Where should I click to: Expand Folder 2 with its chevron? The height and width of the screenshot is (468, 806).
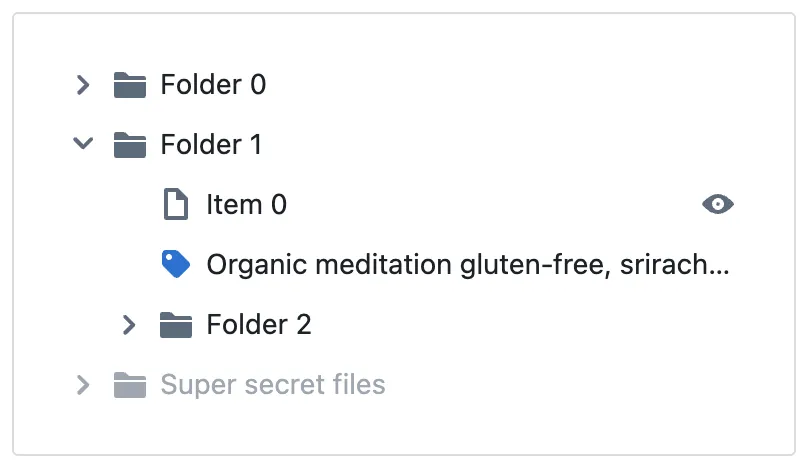tap(129, 324)
